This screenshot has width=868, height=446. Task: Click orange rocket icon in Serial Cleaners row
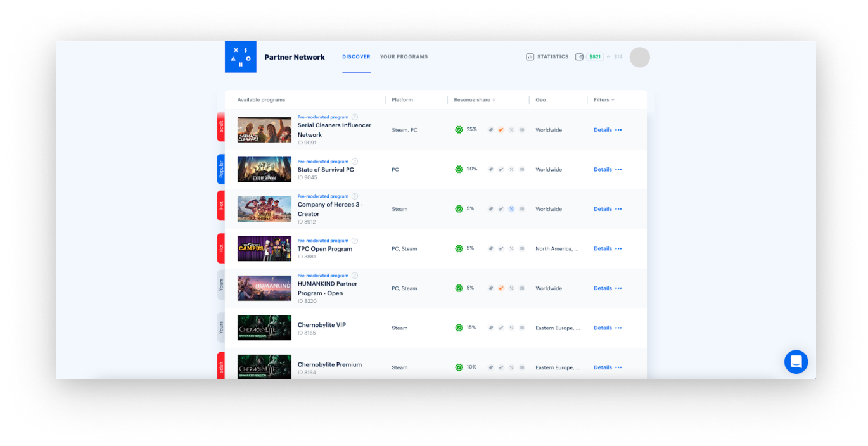click(x=501, y=130)
